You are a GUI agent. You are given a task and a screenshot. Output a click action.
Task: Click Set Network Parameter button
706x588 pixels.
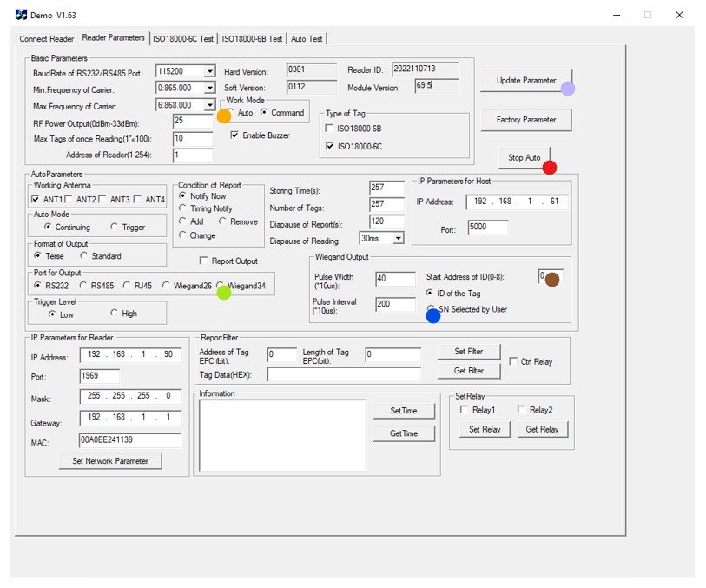(x=110, y=460)
